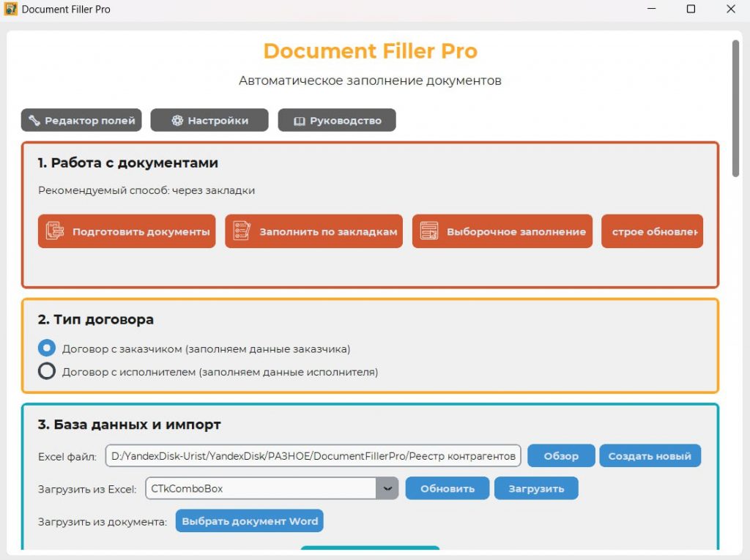Click the Заполнить по закладкам checklist icon
The height and width of the screenshot is (560, 750).
pos(242,231)
